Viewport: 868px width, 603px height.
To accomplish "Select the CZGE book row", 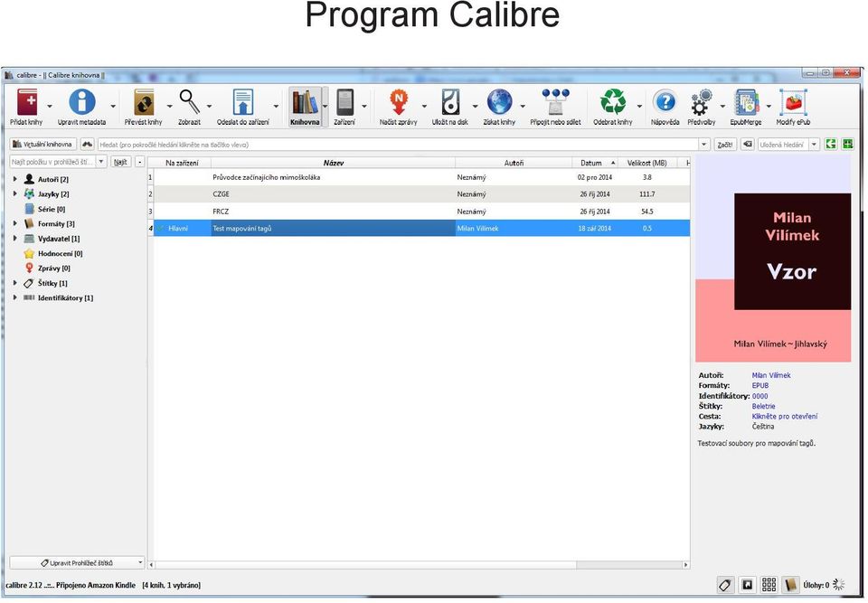I will point(419,193).
